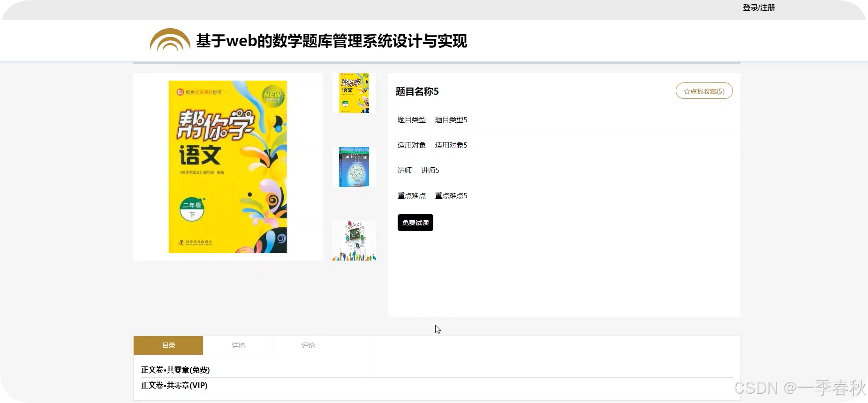Switch to the 评论 tab

308,345
